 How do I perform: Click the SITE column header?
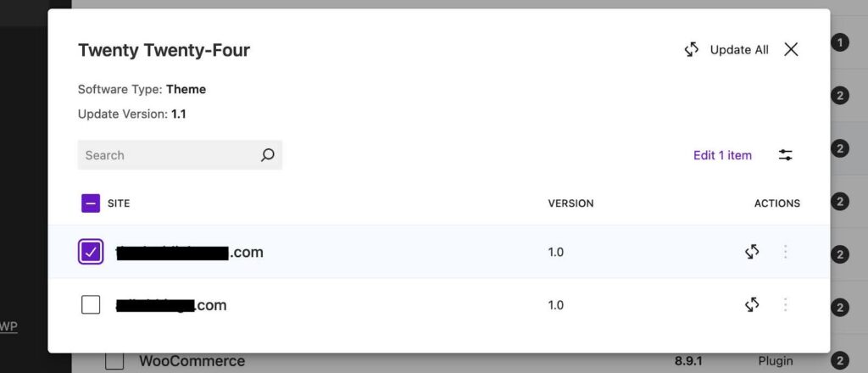(x=119, y=203)
